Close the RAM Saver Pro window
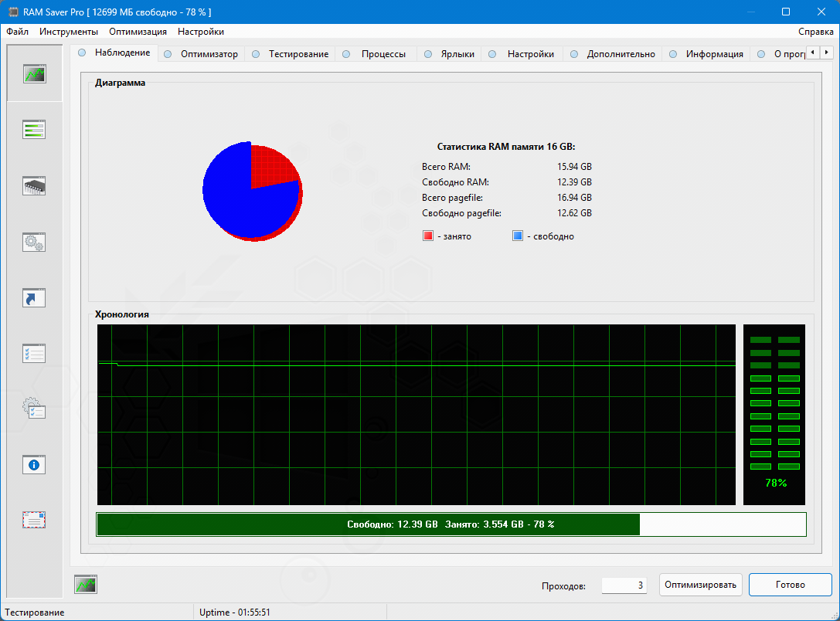The height and width of the screenshot is (621, 840). (821, 12)
